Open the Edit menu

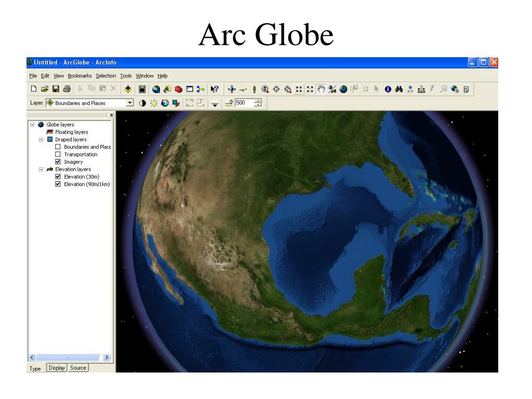(45, 76)
